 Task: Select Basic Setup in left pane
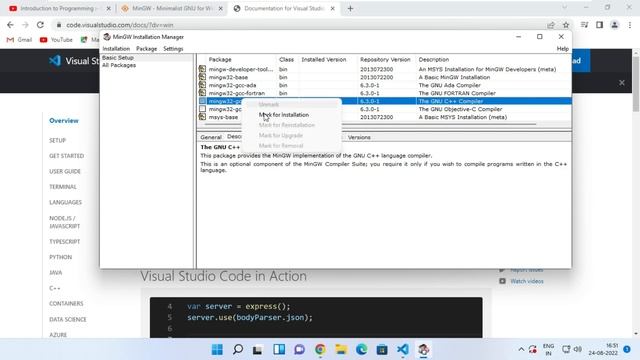(118, 58)
